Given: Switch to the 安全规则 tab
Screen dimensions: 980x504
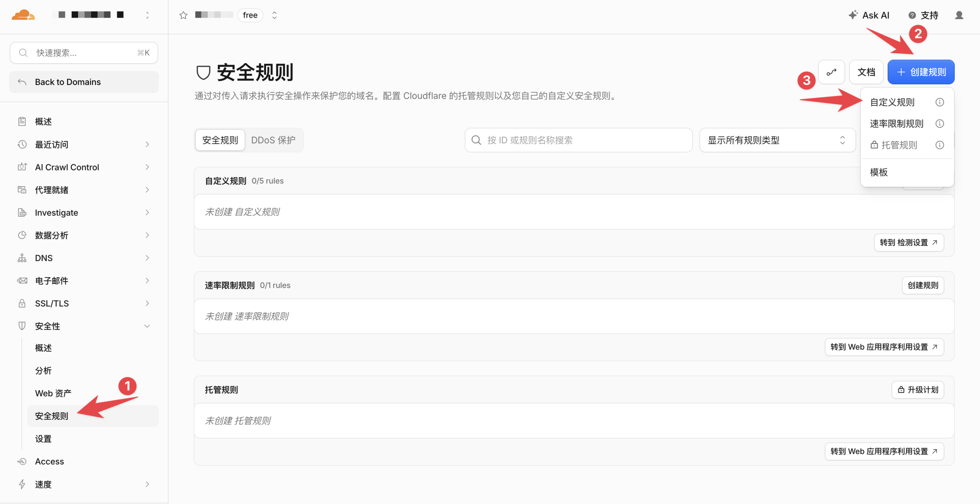Looking at the screenshot, I should (220, 140).
